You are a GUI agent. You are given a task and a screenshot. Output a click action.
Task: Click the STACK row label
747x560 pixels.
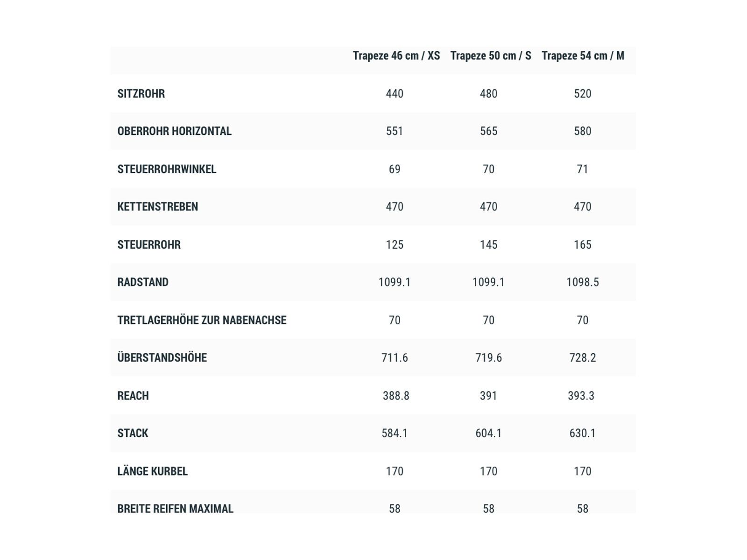pyautogui.click(x=133, y=434)
